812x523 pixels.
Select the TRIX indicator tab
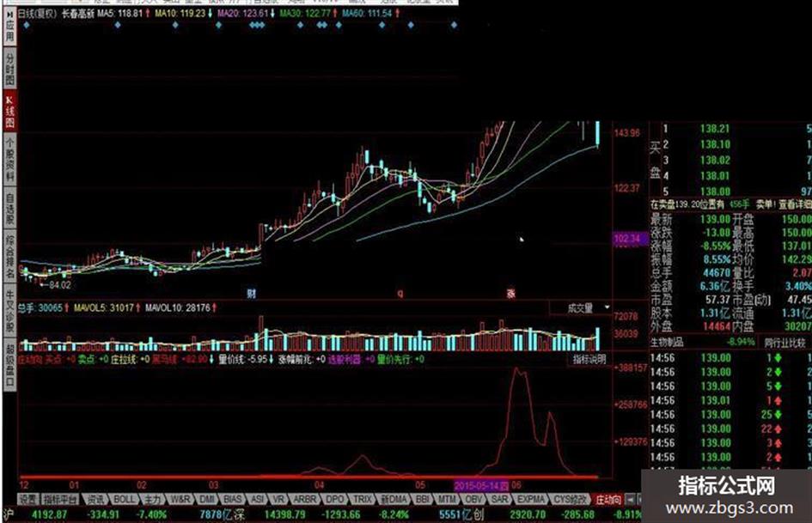point(363,499)
